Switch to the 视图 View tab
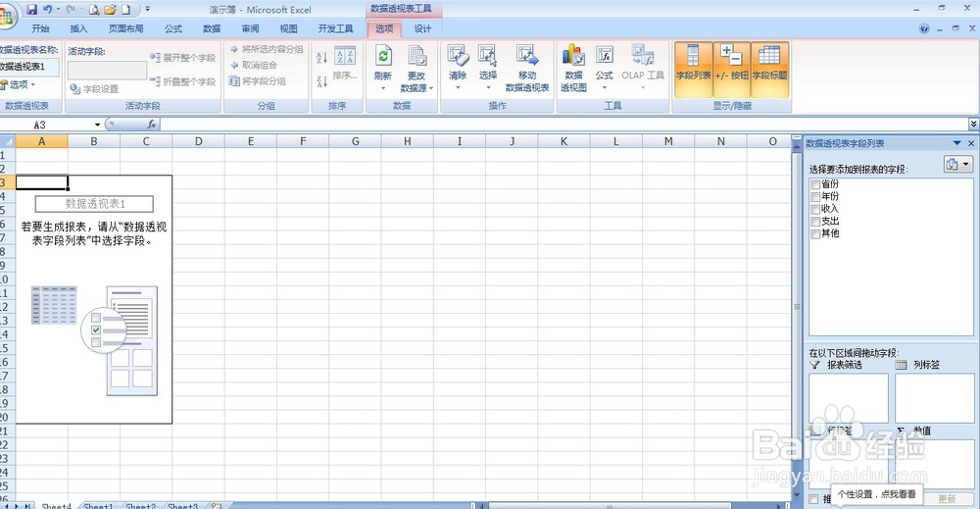The image size is (980, 509). [288, 28]
